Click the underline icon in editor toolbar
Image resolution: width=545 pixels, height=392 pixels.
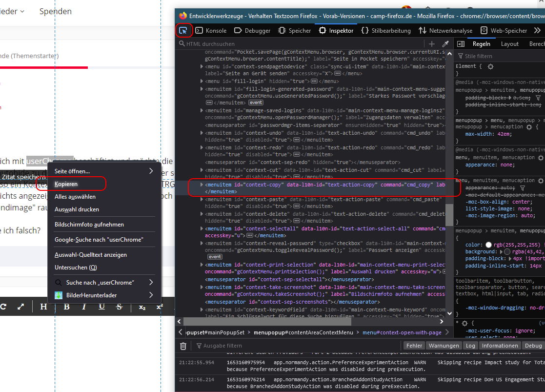[x=101, y=307]
